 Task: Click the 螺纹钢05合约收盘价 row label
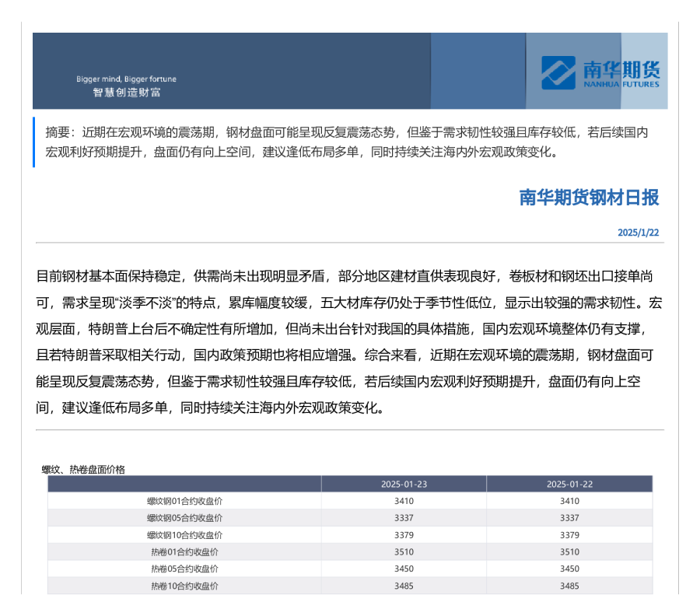[184, 518]
